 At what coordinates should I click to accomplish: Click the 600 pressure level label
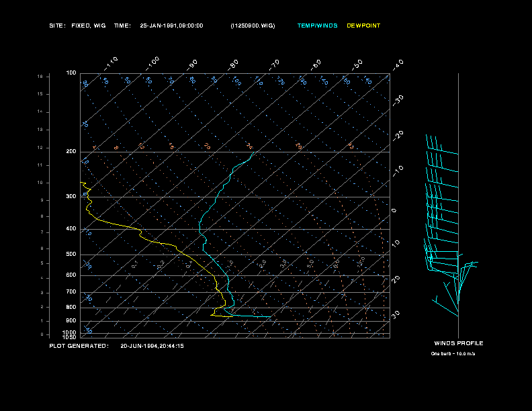tap(71, 275)
